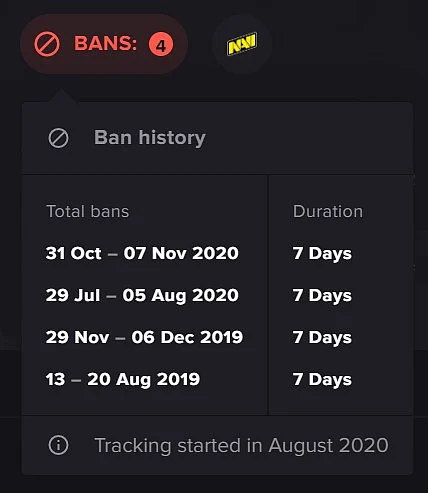Click 7 Days duration for Oct 2020 ban

tap(322, 254)
